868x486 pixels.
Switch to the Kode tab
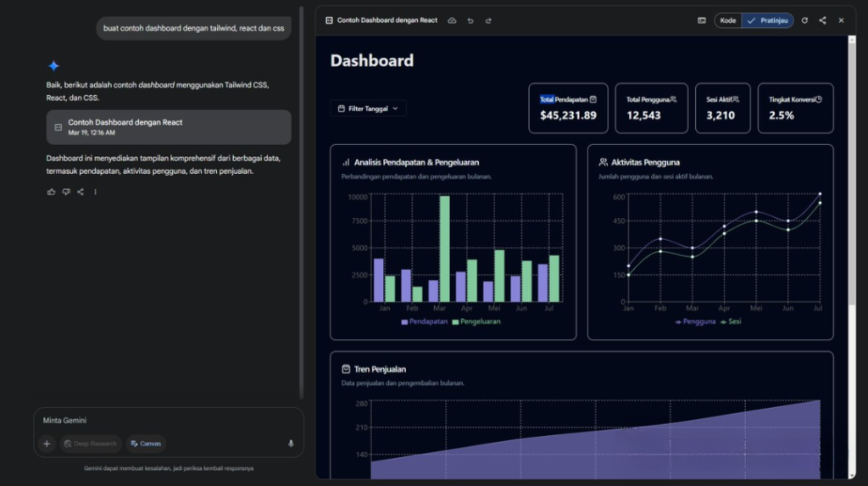(x=728, y=20)
